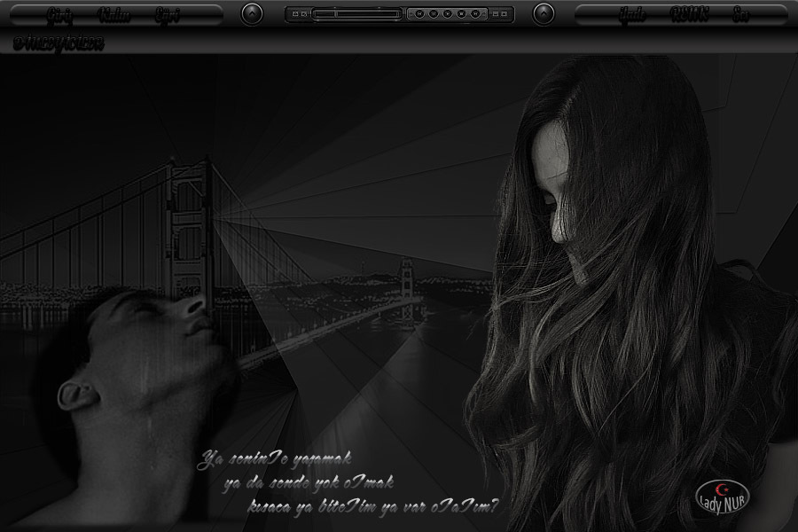
Task: Open the ifade menu item
Action: (x=631, y=15)
